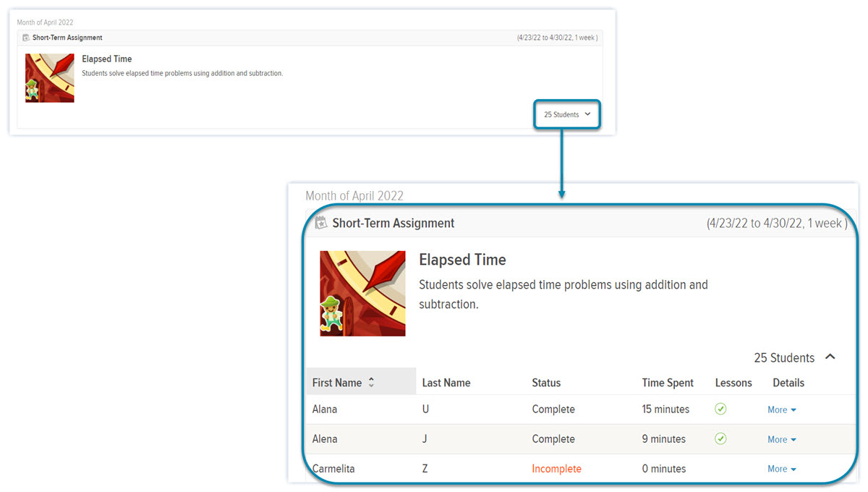This screenshot has height=492, width=868.
Task: Click the Short-Term Assignment calendar icon on top card
Action: pyautogui.click(x=25, y=38)
